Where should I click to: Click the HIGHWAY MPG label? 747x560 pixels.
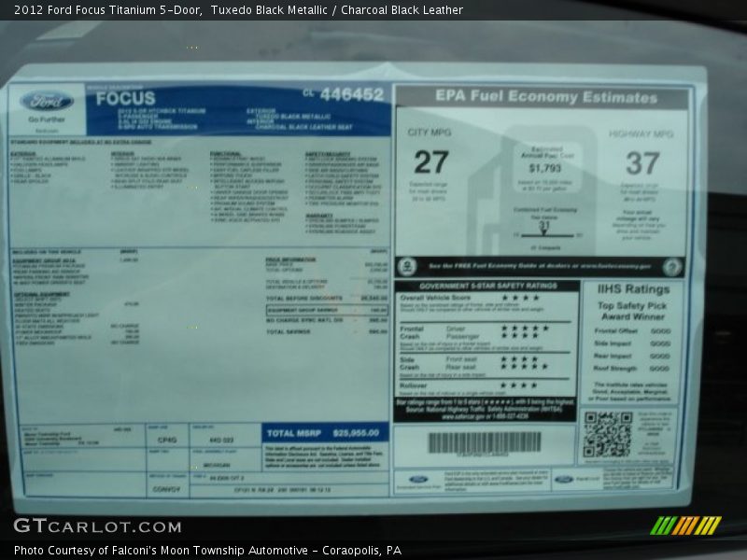641,134
